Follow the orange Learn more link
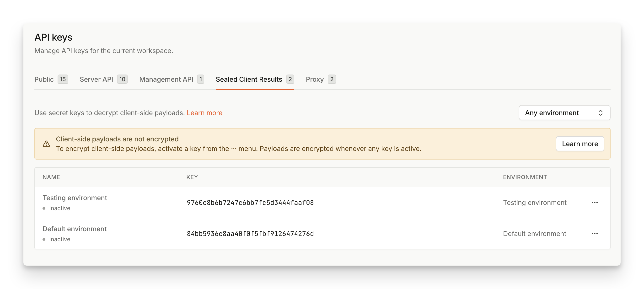The width and height of the screenshot is (644, 289). click(204, 113)
